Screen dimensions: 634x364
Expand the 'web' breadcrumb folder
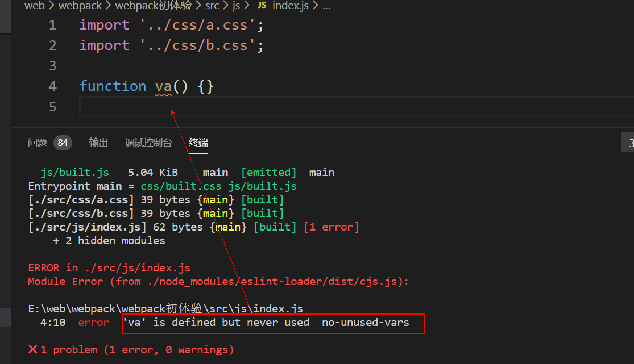pos(34,6)
